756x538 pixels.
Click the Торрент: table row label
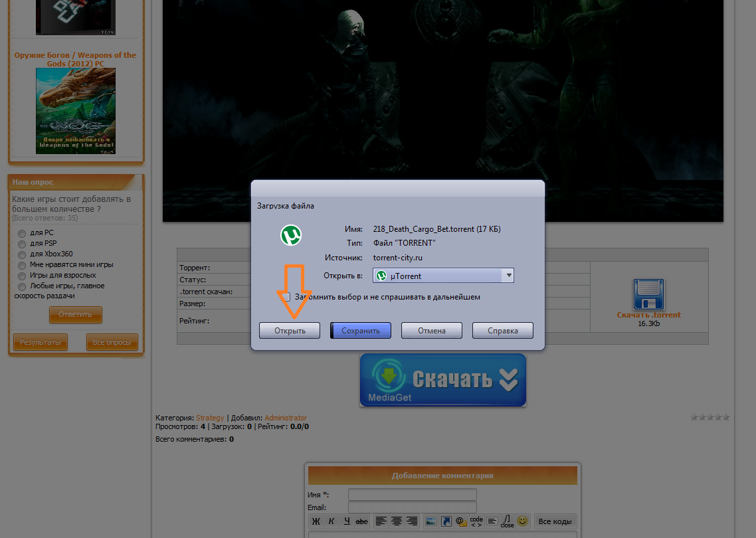pos(194,268)
